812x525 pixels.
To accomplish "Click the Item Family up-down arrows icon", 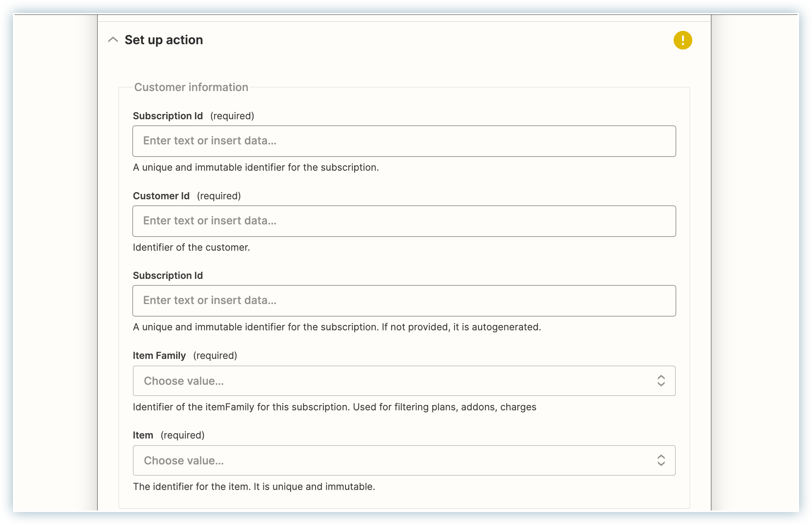I will coord(661,381).
